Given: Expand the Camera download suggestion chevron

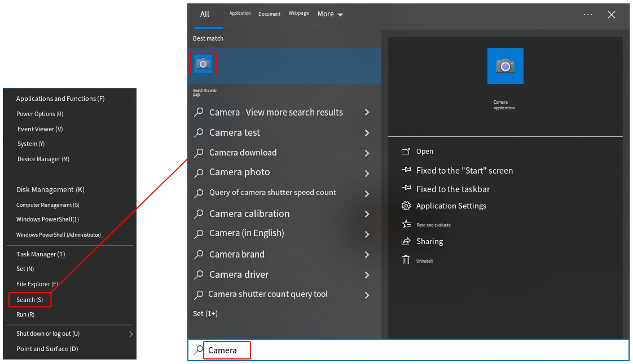Looking at the screenshot, I should click(x=367, y=153).
